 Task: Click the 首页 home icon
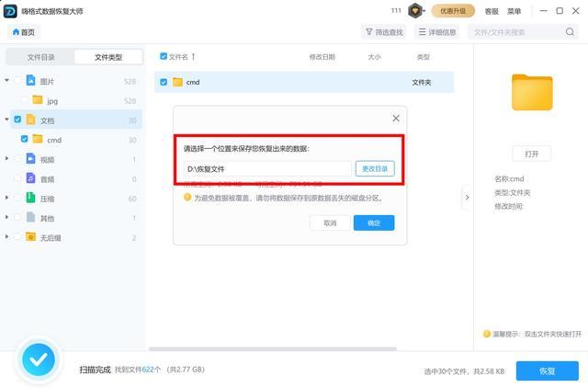17,32
